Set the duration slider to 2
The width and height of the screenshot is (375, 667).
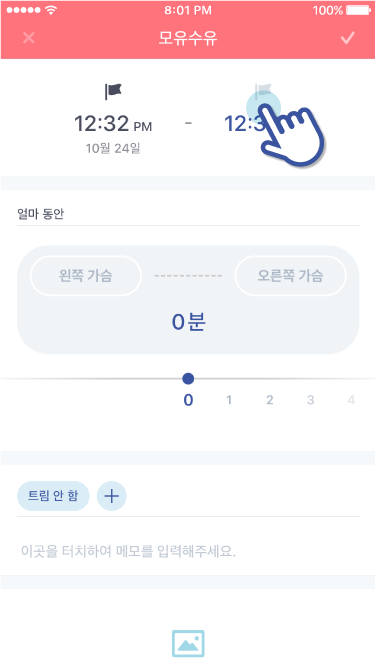click(x=270, y=400)
